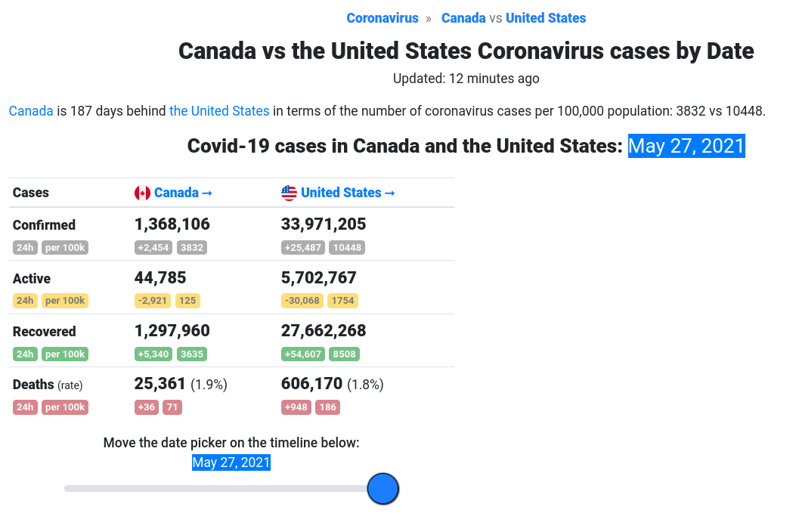Click the red 24h badge under Deaths

point(25,407)
